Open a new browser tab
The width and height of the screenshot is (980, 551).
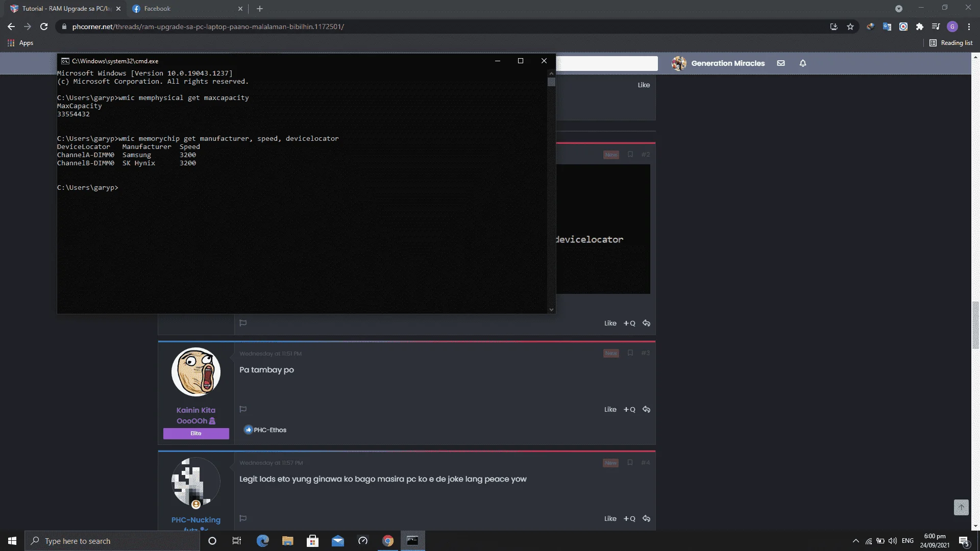pos(260,9)
